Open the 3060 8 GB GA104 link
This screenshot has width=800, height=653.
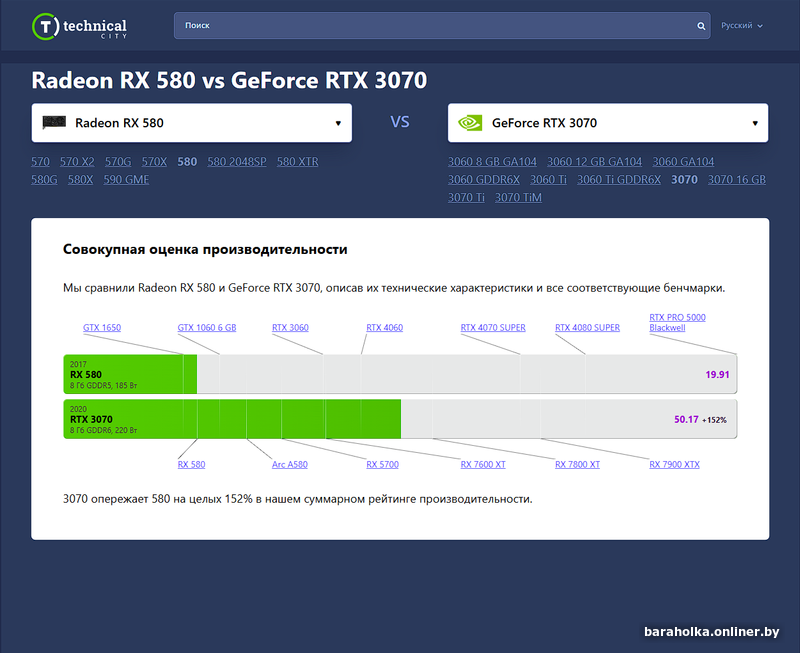(x=492, y=162)
